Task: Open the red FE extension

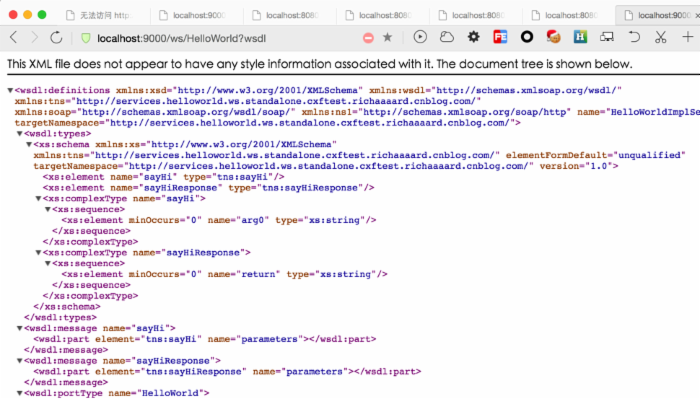Action: tap(500, 37)
